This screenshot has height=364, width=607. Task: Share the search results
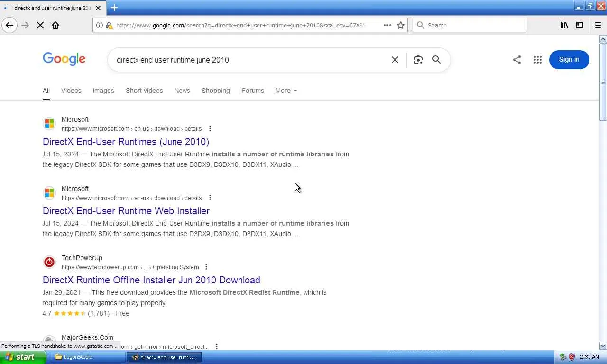517,60
